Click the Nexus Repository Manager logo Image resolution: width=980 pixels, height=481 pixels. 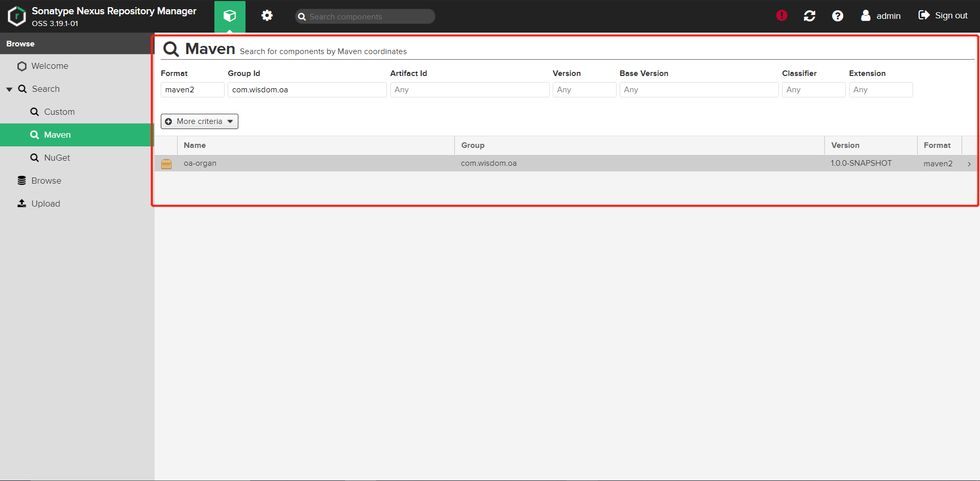click(17, 16)
